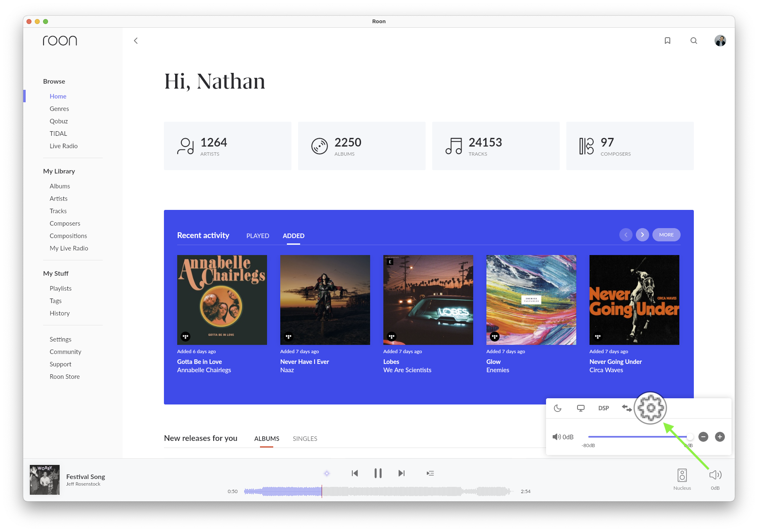Viewport: 758px width, 532px height.
Task: Open Albums under My Library
Action: 60,186
